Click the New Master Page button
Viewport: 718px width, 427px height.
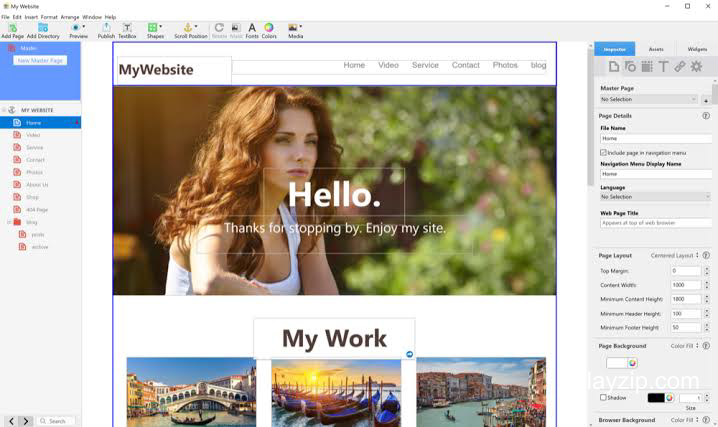point(40,60)
